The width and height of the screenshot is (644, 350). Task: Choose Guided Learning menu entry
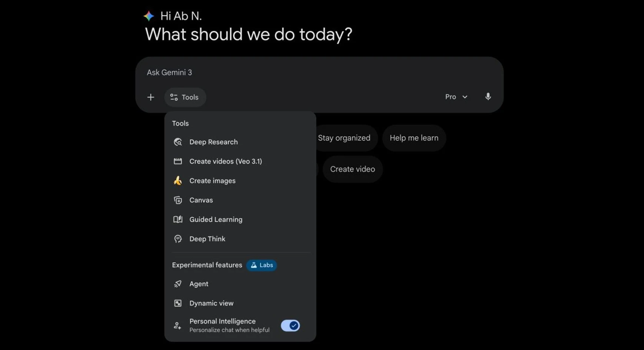coord(216,219)
